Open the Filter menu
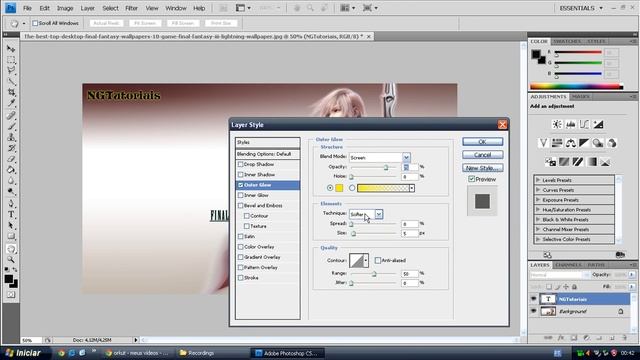Viewport: 640px width, 360px height. pyautogui.click(x=131, y=8)
